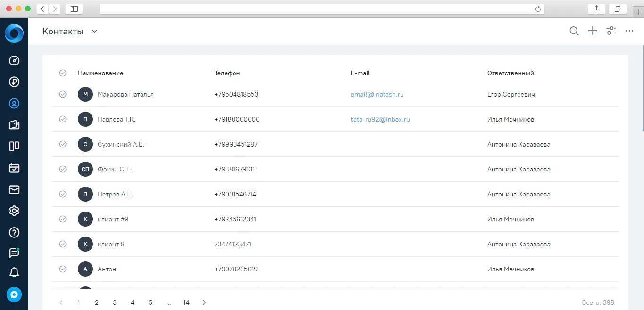Image resolution: width=644 pixels, height=310 pixels.
Task: Open the columns board icon in sidebar
Action: pos(14,146)
